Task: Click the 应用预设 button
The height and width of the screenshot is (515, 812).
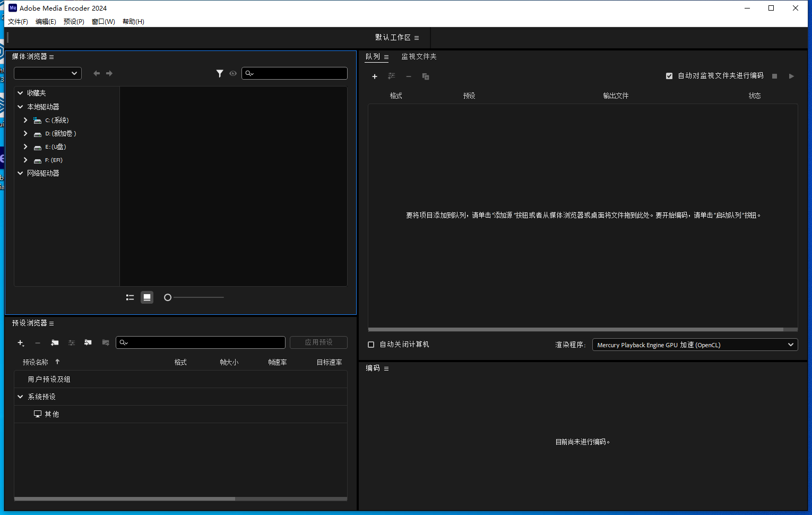Action: click(318, 342)
